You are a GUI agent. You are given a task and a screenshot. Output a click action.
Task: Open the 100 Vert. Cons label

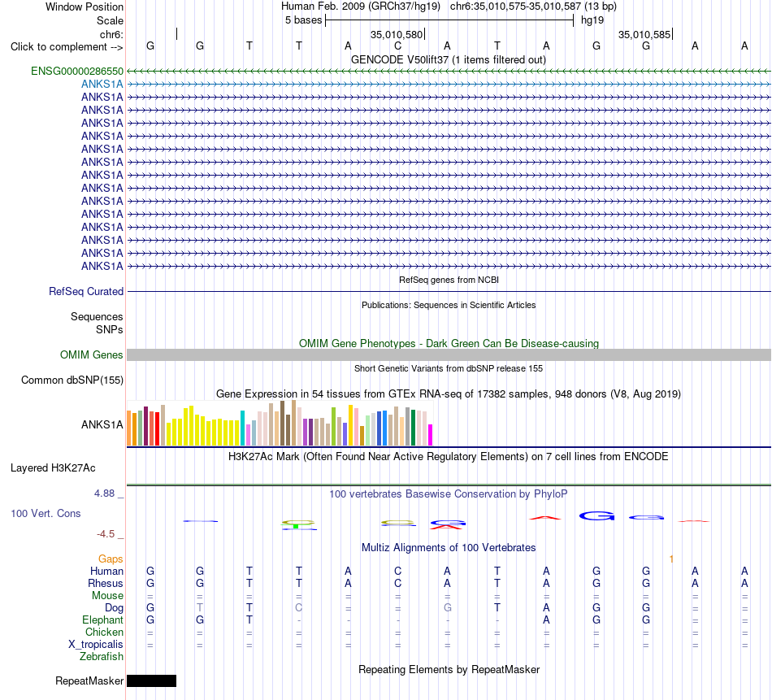point(46,513)
